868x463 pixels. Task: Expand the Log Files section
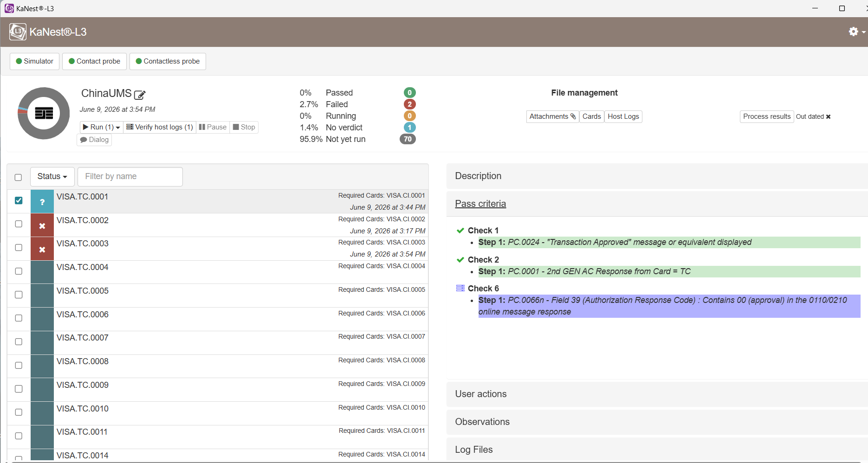click(x=657, y=450)
